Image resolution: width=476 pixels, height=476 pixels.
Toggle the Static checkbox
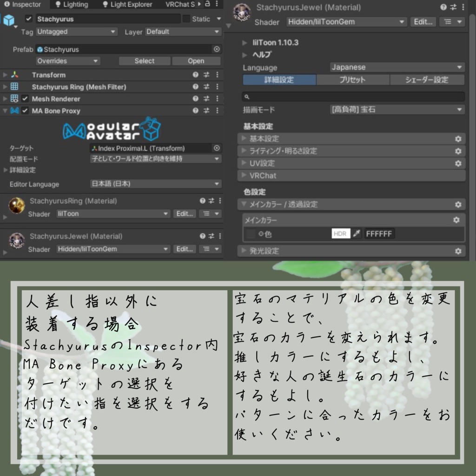tap(186, 19)
